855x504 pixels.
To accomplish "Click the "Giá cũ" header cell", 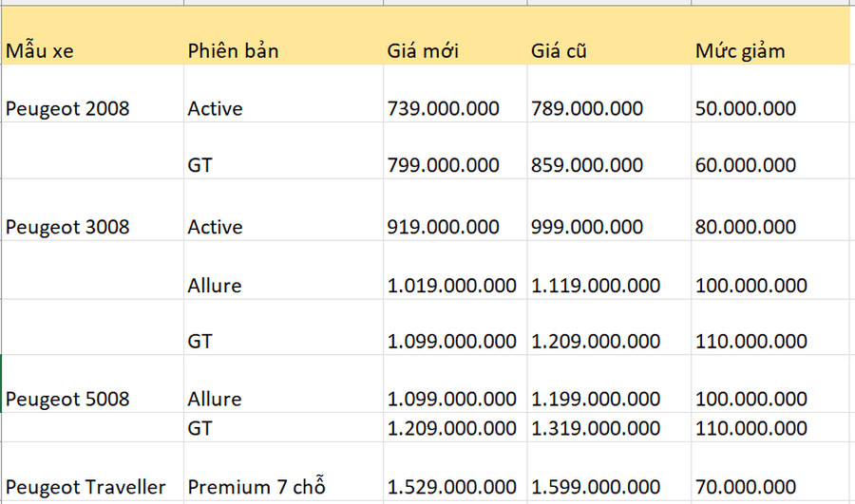I will tap(560, 50).
